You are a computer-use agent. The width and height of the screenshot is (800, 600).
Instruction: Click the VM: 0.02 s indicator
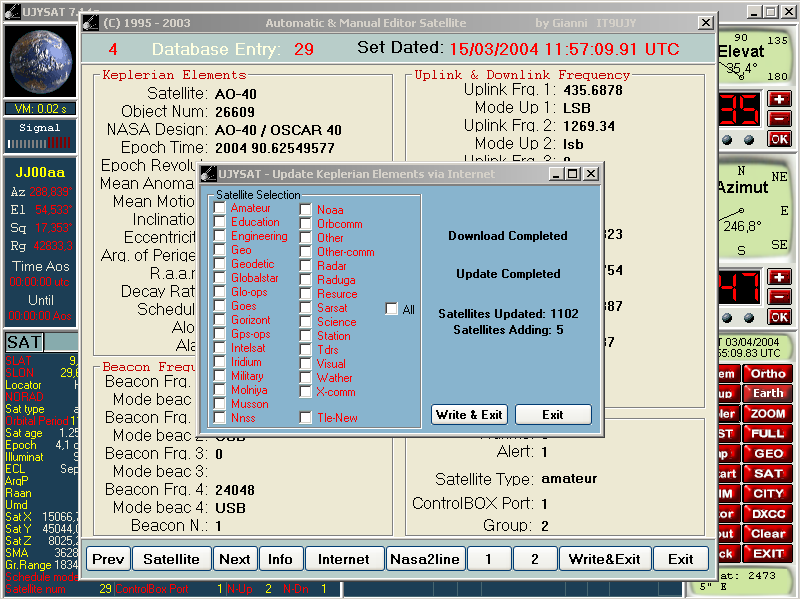pos(40,109)
